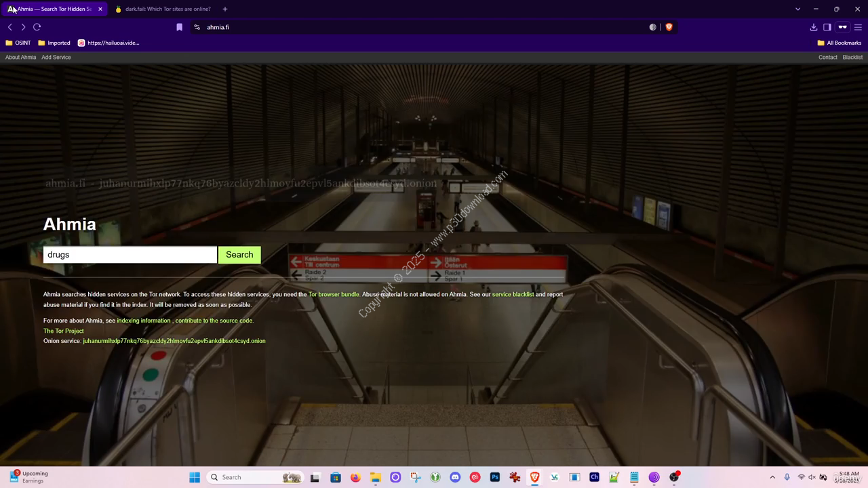Image resolution: width=868 pixels, height=488 pixels.
Task: Go forward with the browser forward arrow
Action: pos(23,27)
